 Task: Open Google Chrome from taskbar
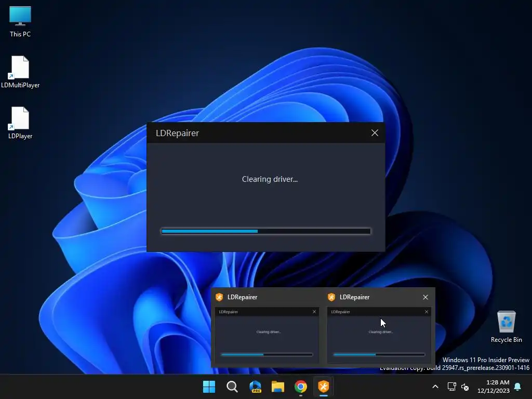[x=301, y=387]
